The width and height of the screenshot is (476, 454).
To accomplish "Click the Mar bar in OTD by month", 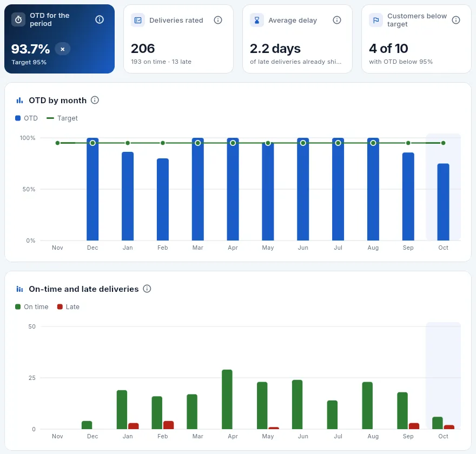I will pyautogui.click(x=198, y=189).
